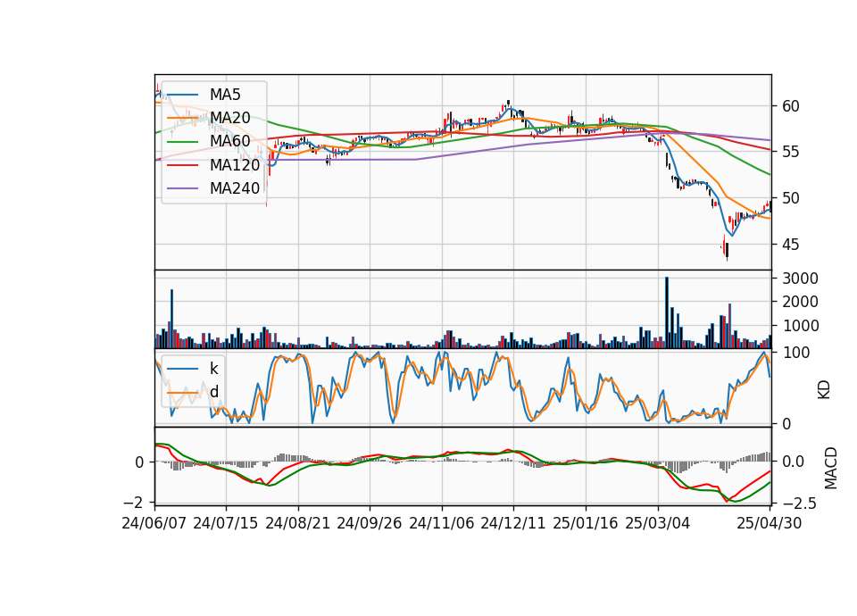857x616 pixels.
Task: Click the 25/04/30 date tick label
Action: click(x=770, y=523)
